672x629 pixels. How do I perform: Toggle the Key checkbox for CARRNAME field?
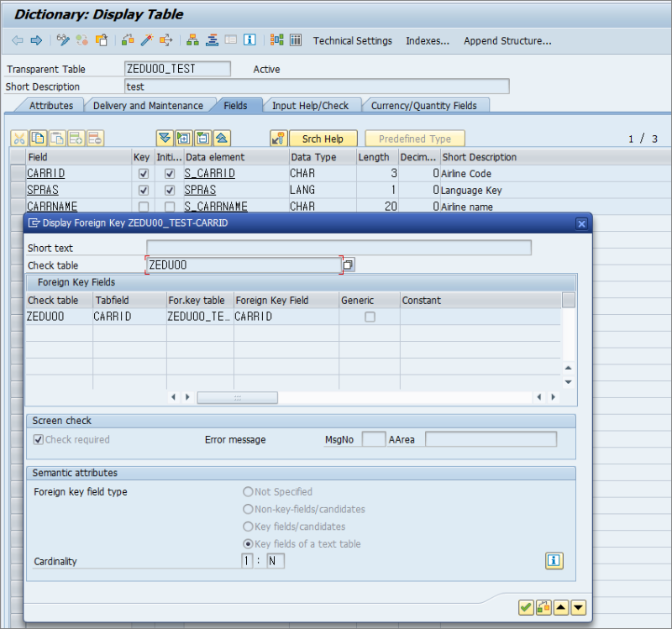[144, 207]
